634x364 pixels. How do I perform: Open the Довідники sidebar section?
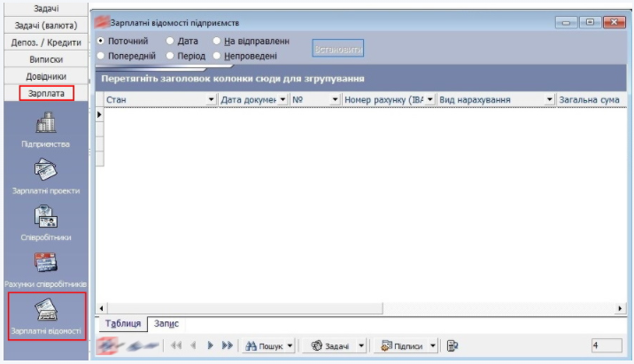[46, 76]
